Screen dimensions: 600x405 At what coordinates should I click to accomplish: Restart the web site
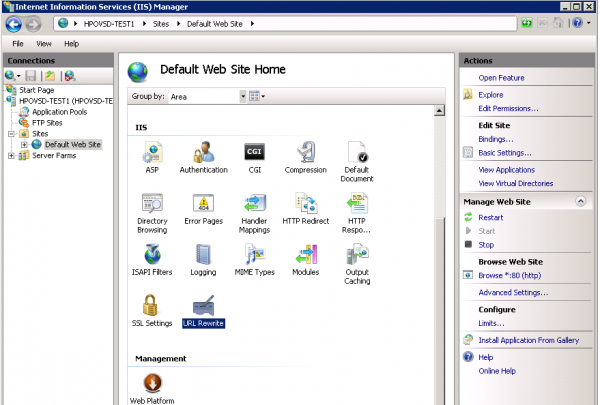[491, 218]
